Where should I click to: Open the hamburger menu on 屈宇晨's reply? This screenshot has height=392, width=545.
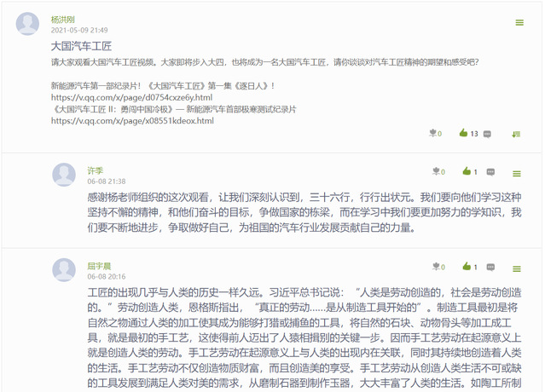[517, 268]
